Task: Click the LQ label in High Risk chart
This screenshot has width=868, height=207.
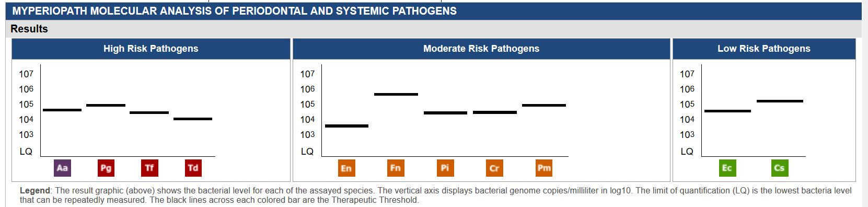Action: click(26, 152)
